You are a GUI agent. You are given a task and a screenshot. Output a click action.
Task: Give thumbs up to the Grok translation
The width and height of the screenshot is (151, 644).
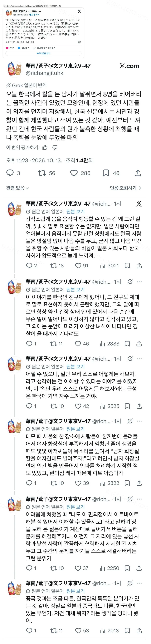point(45,148)
